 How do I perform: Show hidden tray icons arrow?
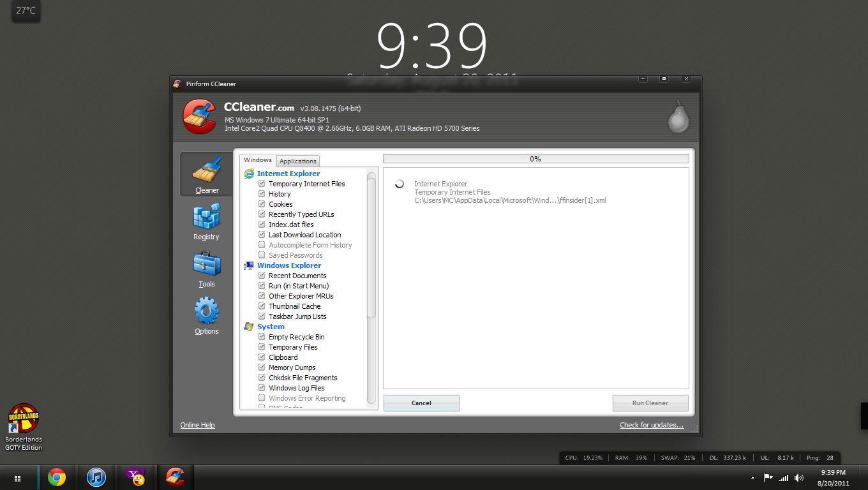[752, 478]
